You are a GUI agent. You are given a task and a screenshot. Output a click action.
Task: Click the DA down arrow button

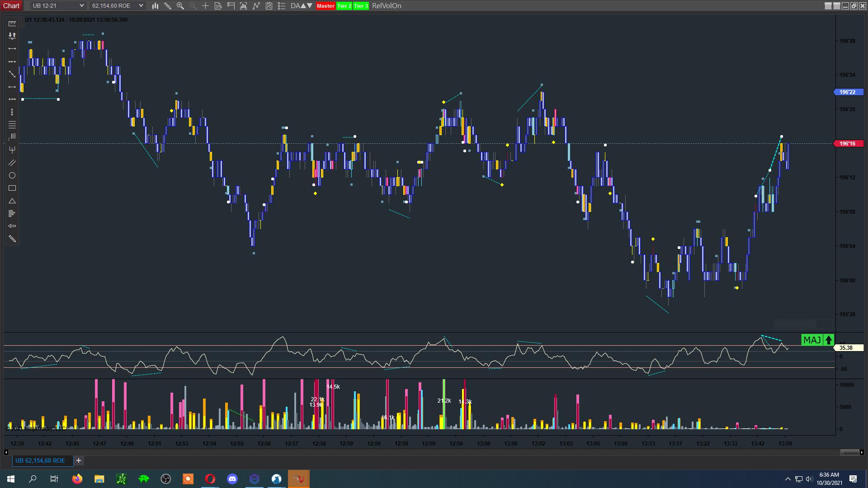(309, 6)
